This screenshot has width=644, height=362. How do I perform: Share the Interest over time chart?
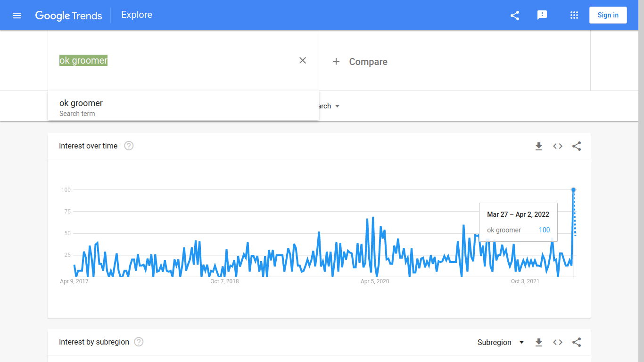pyautogui.click(x=577, y=146)
